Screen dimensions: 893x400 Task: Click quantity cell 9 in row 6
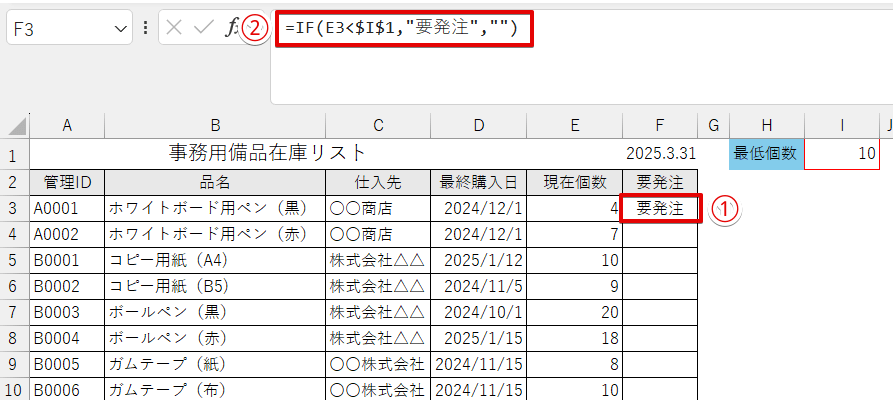[575, 286]
